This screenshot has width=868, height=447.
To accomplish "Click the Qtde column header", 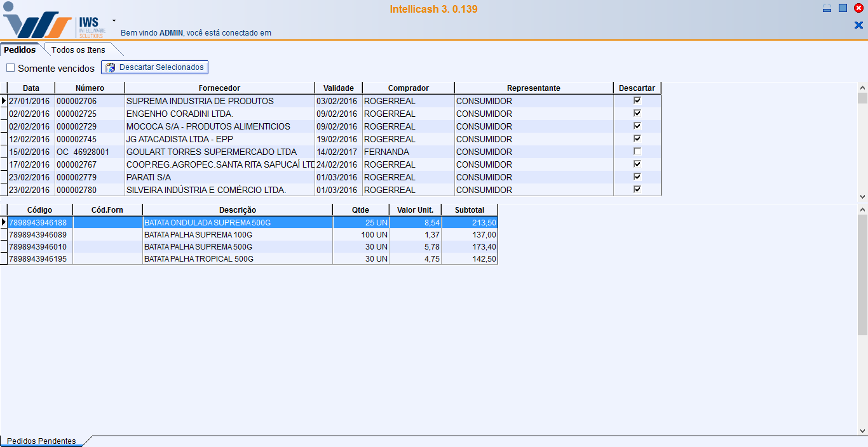I will [361, 210].
